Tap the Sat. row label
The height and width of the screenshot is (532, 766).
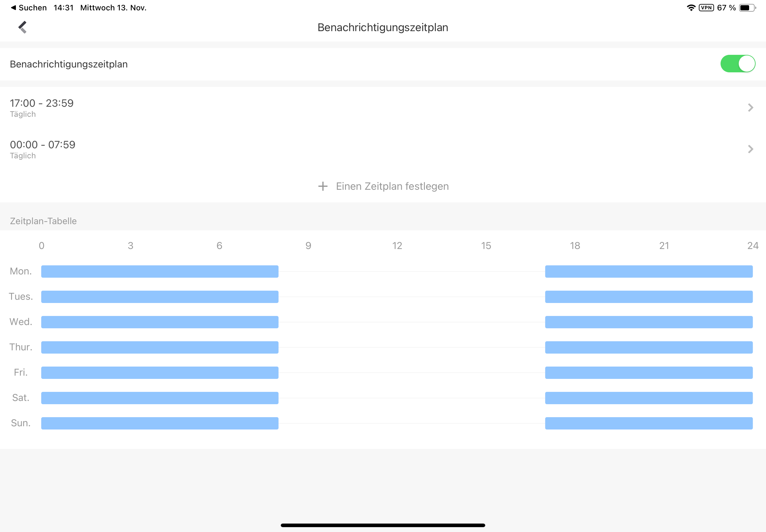pyautogui.click(x=21, y=398)
